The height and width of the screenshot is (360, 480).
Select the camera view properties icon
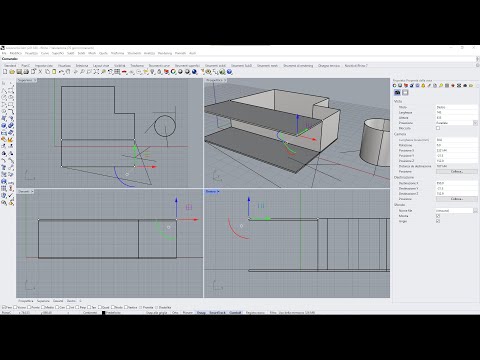(397, 92)
